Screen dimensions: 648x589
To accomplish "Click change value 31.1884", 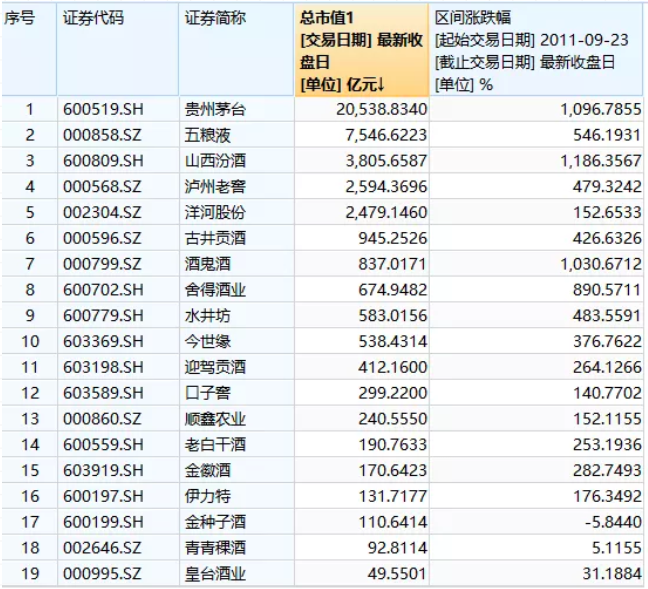I will pyautogui.click(x=612, y=574).
